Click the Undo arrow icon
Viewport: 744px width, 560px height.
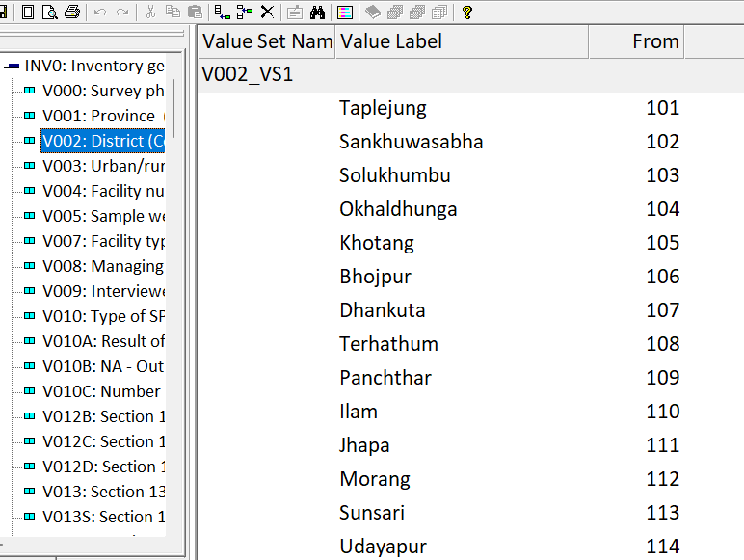100,12
